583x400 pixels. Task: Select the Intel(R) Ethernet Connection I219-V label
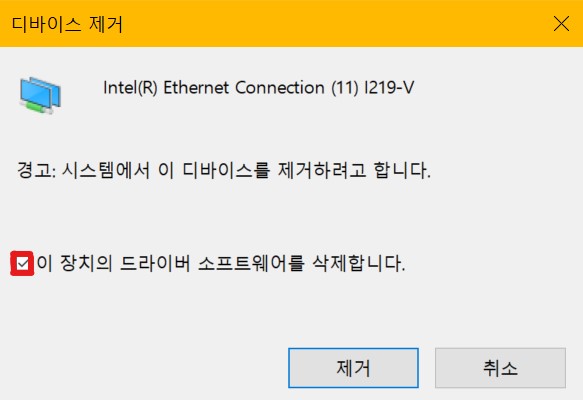point(258,88)
